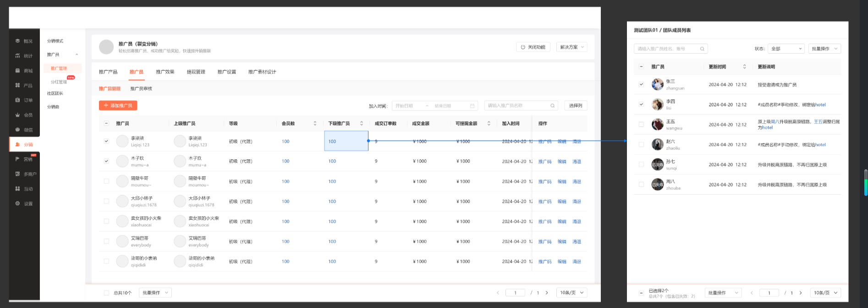Open the 设置 gear icon in sidebar
This screenshot has height=308, width=868.
[x=18, y=204]
